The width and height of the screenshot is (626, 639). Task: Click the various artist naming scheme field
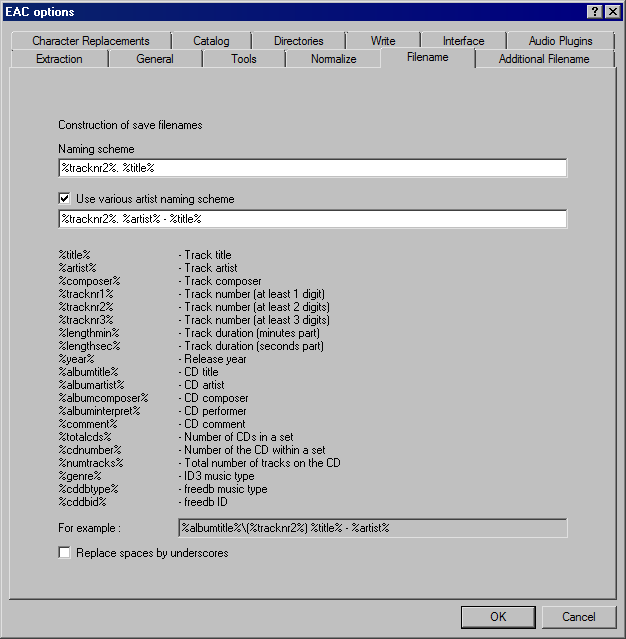[x=313, y=219]
